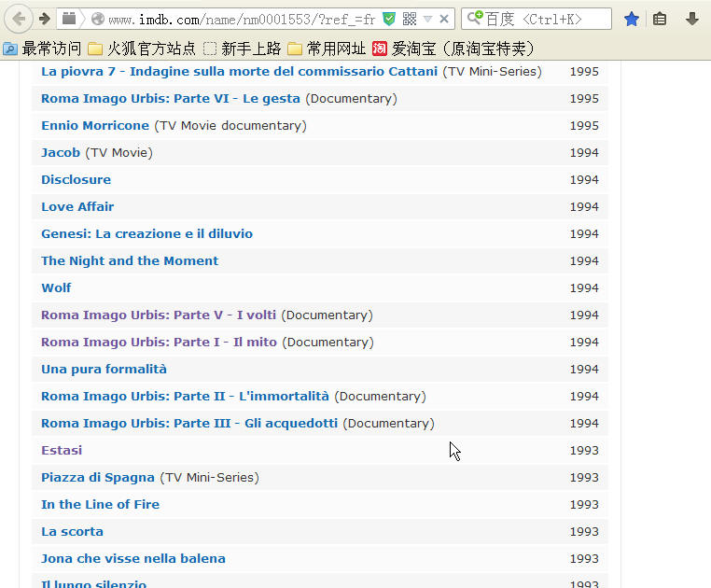Open the 新手上路 bookmark

(x=243, y=49)
